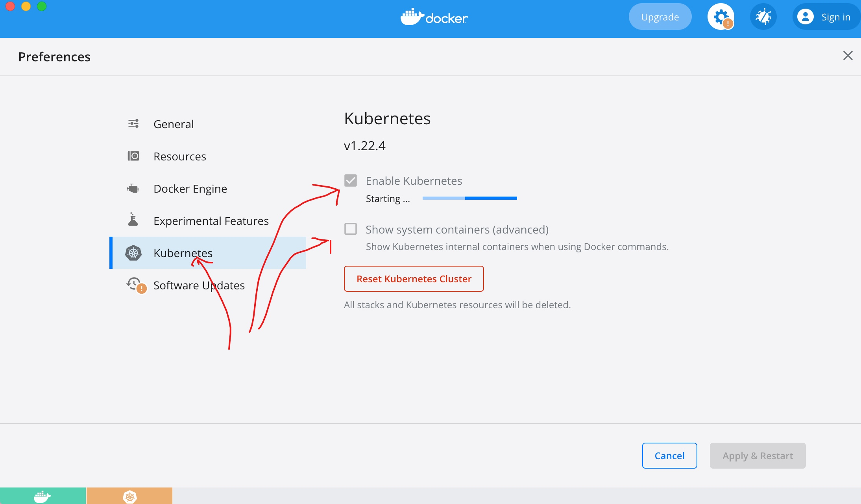
Task: Click the Cancel button
Action: 669,456
